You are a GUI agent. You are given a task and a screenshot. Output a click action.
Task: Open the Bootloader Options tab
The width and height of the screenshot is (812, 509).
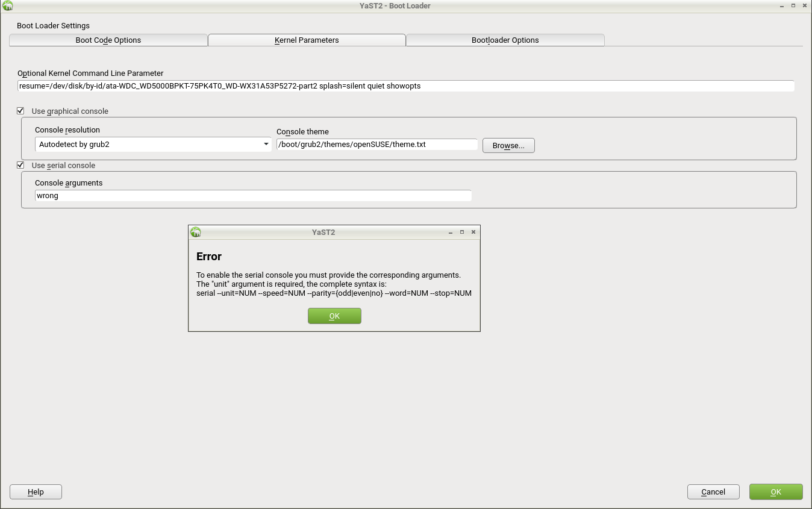pos(505,40)
